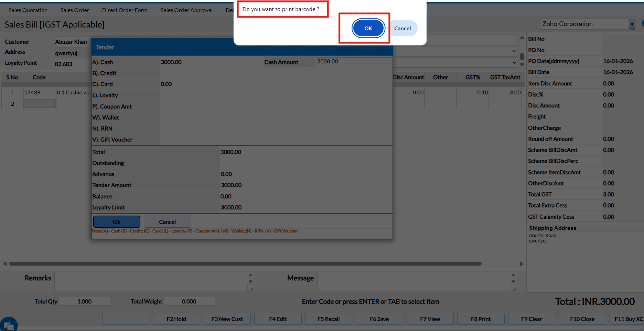Click the empty Code cell in row 2
Viewport: 644px width, 331px height.
40,104
